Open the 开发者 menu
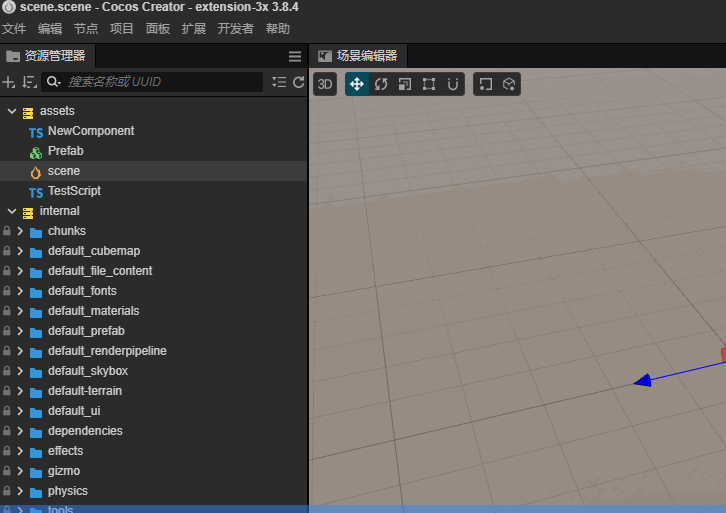The width and height of the screenshot is (726, 513). [x=236, y=29]
